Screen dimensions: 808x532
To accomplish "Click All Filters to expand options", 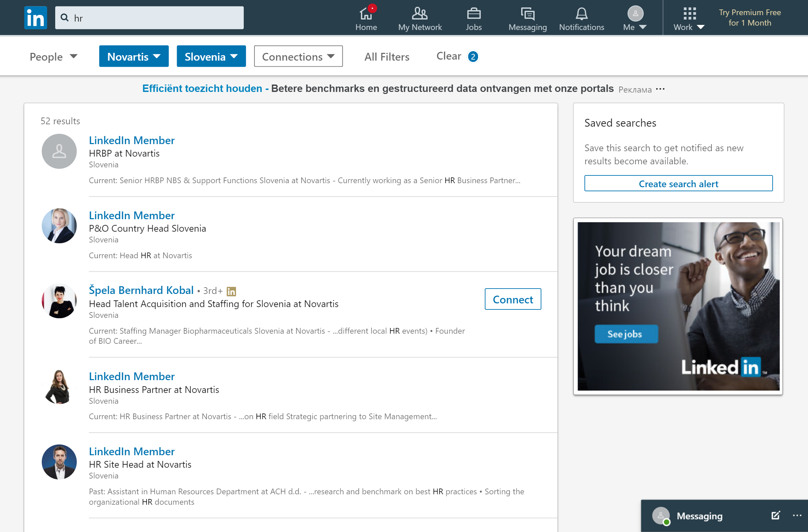I will (x=387, y=56).
